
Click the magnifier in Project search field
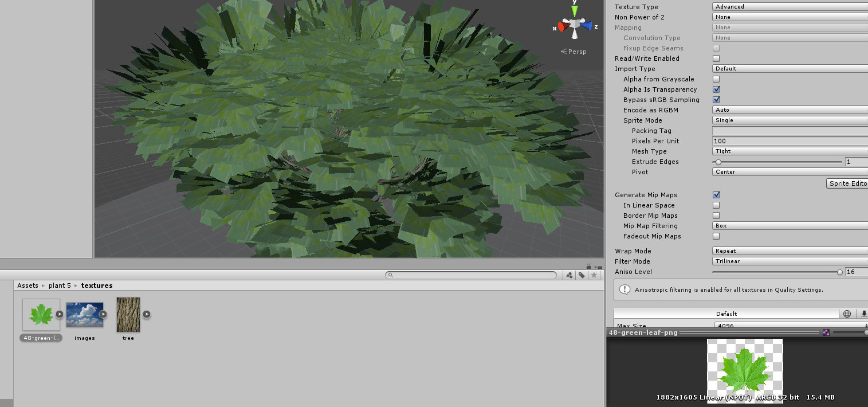click(391, 275)
